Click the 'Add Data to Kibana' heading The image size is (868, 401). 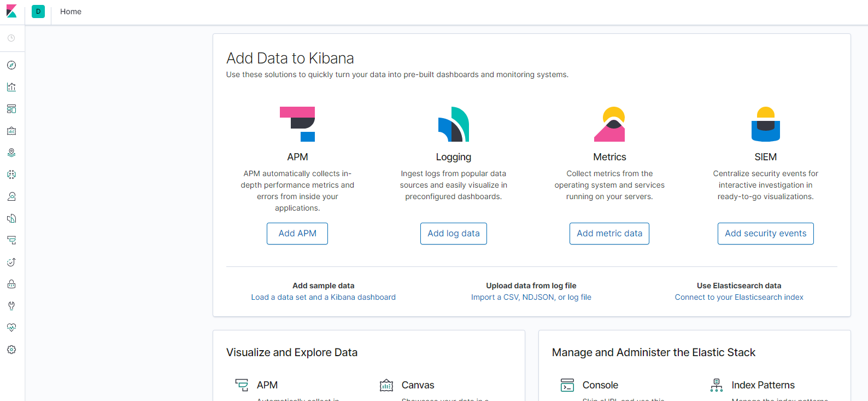[290, 58]
